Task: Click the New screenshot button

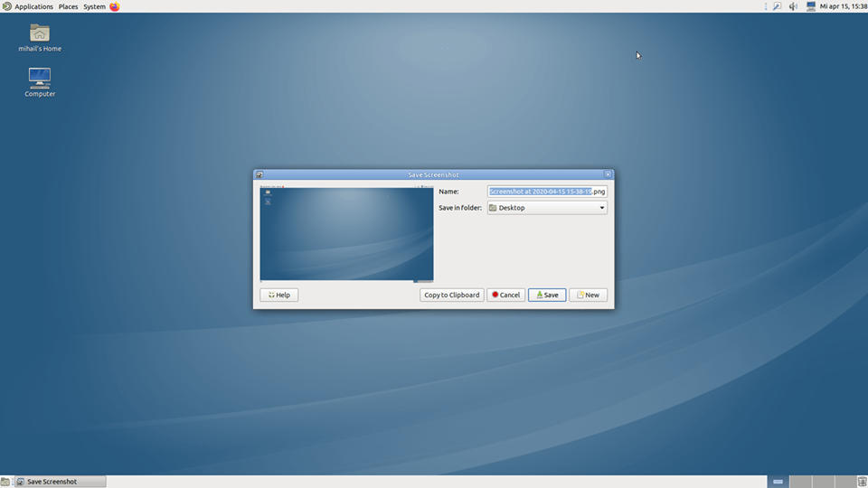Action: tap(588, 295)
